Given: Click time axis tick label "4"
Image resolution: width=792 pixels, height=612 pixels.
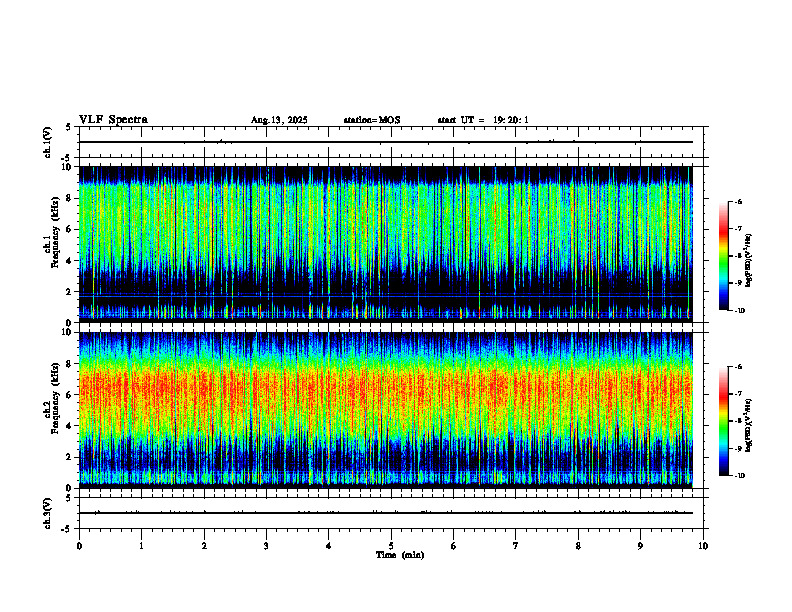Looking at the screenshot, I should click(x=329, y=546).
